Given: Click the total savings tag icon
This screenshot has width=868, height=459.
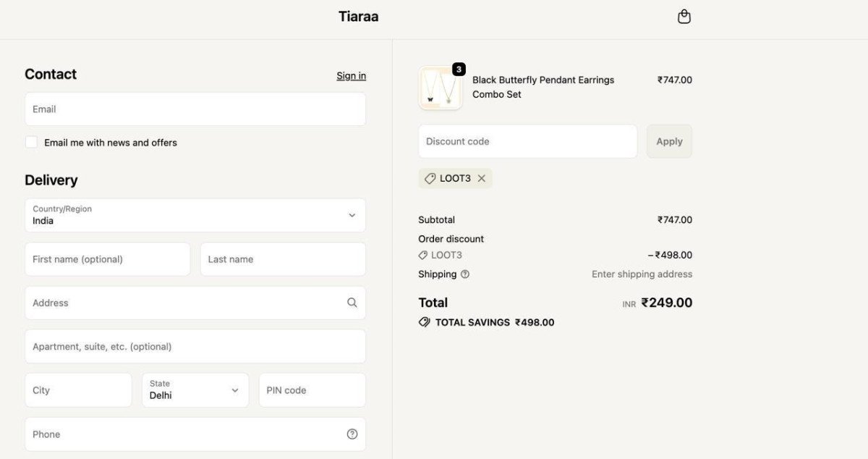Looking at the screenshot, I should 425,322.
